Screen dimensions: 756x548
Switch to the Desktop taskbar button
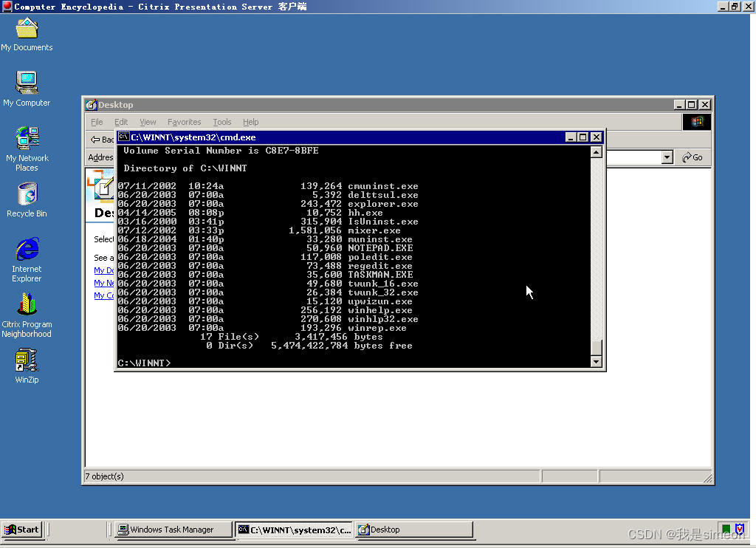point(413,530)
